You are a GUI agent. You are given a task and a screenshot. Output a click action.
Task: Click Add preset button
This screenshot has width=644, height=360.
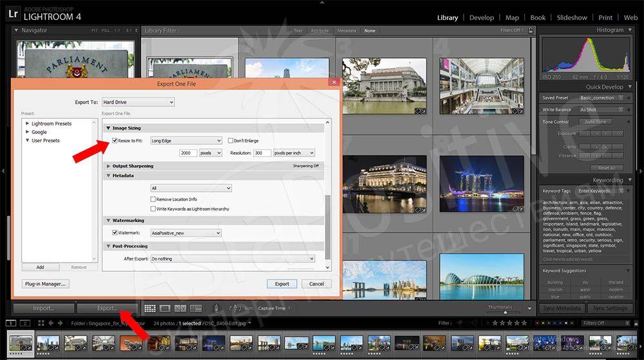40,267
